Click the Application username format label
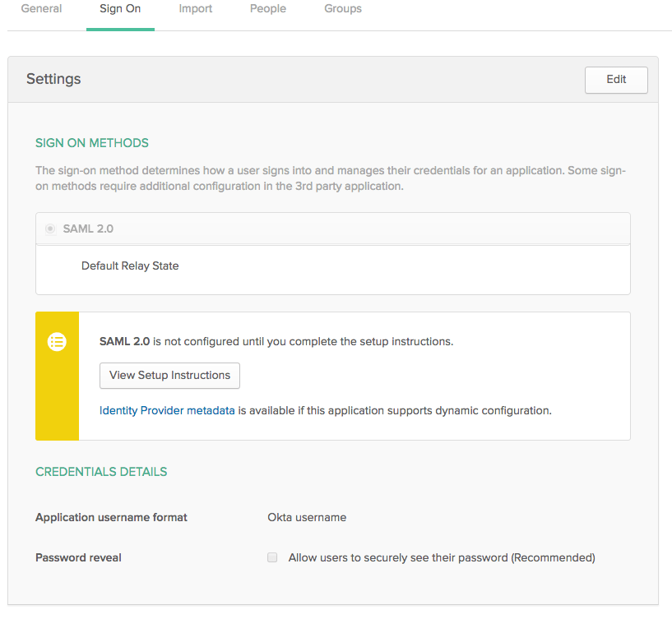Image resolution: width=672 pixels, height=619 pixels. click(x=111, y=517)
